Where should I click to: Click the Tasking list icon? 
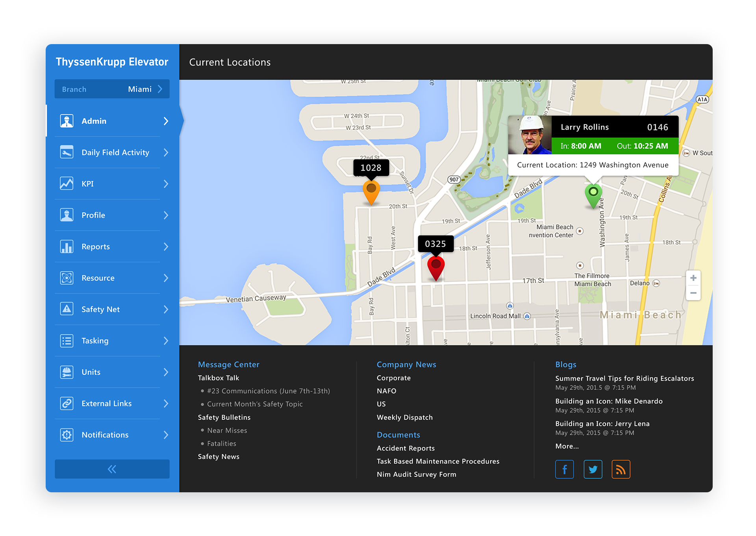pos(67,341)
